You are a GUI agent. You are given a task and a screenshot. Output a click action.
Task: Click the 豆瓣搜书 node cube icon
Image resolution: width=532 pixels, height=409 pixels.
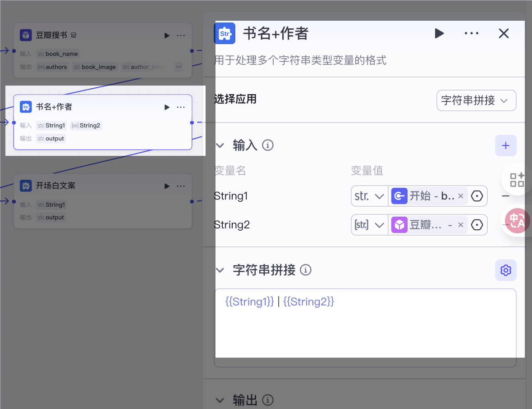point(26,35)
